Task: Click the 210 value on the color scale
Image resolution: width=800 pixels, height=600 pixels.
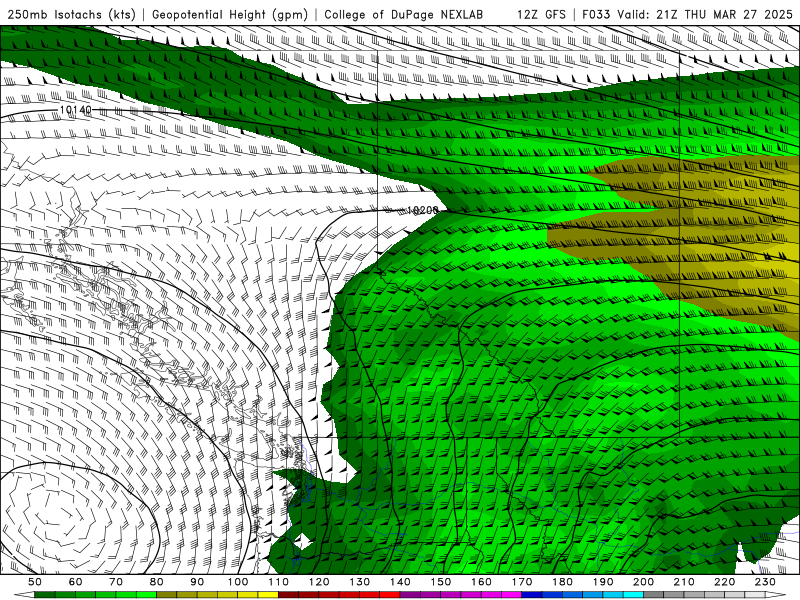Action: 684,582
